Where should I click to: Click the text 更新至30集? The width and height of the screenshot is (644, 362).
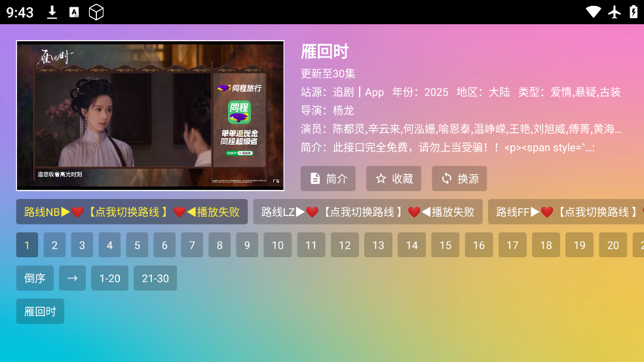click(x=328, y=73)
